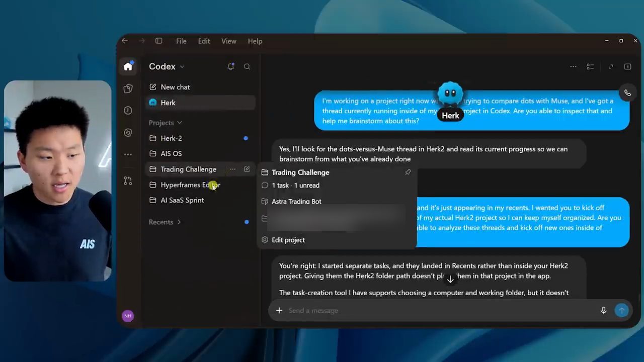
Task: Select the Herk chat in the sidebar
Action: (201, 103)
